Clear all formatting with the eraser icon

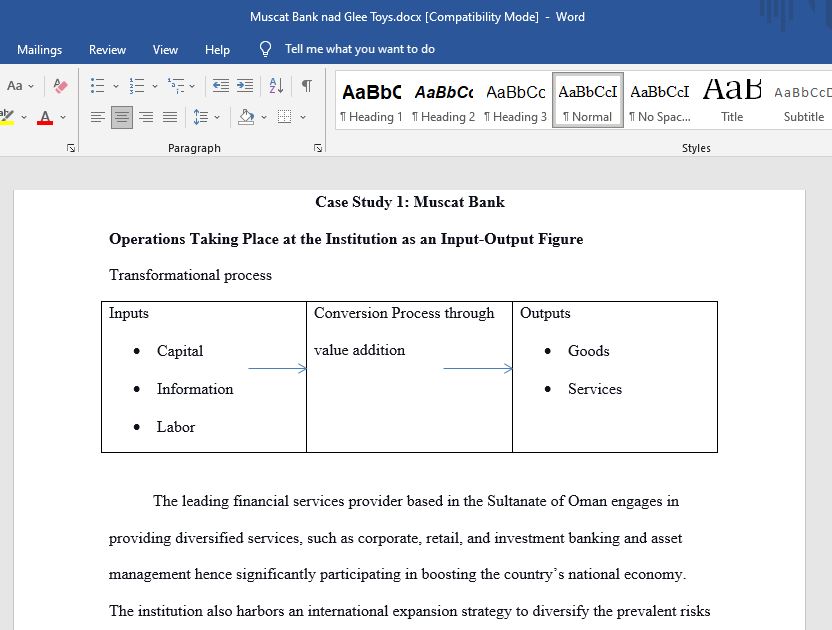[x=60, y=85]
